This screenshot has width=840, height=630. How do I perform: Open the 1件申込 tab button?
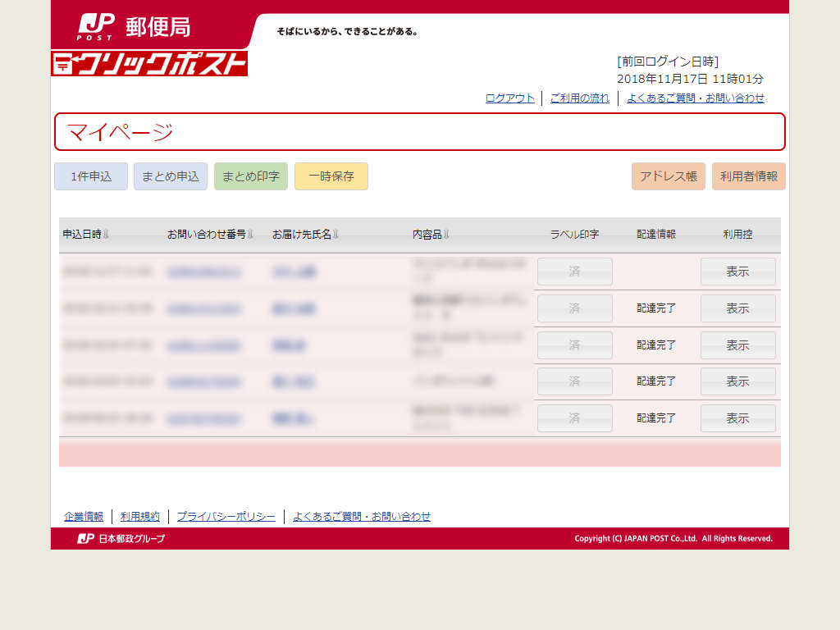(x=91, y=176)
